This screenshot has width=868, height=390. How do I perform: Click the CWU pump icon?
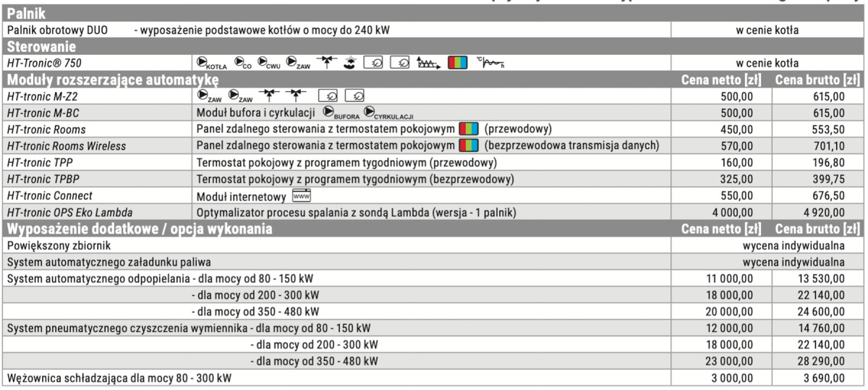(268, 63)
